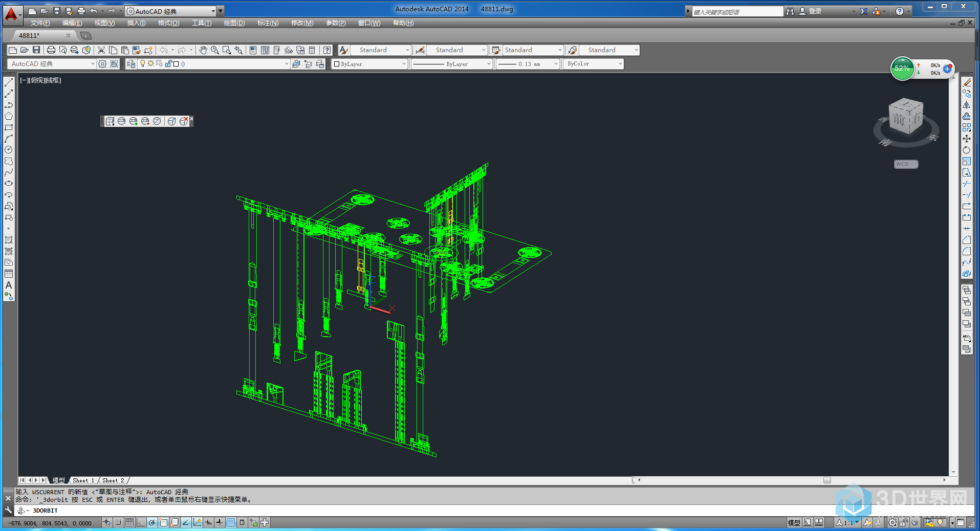Expand the annotation scale 1:1 dropdown
This screenshot has width=980, height=531.
(857, 522)
